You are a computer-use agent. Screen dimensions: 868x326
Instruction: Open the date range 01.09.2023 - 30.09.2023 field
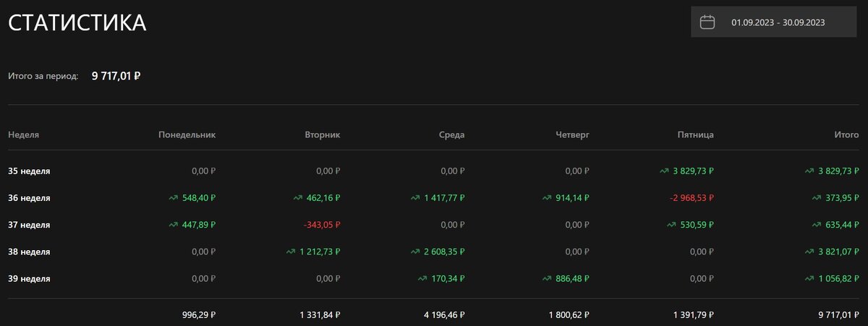[x=773, y=22]
